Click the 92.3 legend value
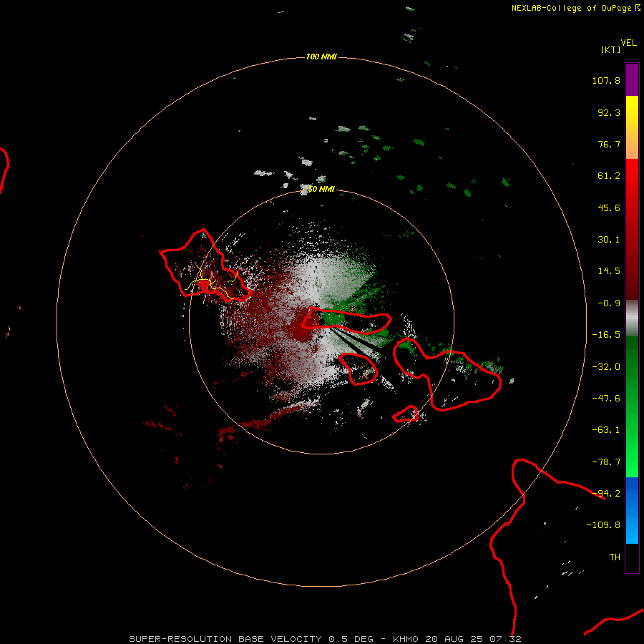 (609, 112)
